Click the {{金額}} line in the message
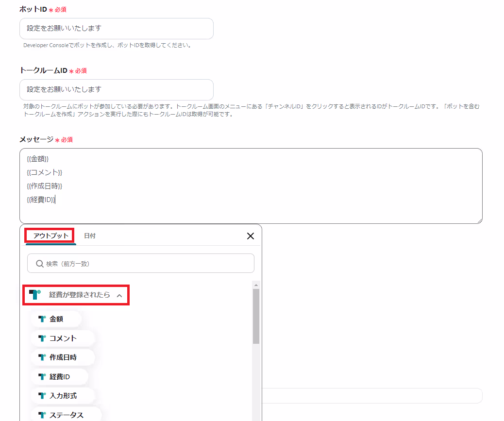Image resolution: width=504 pixels, height=421 pixels. click(x=37, y=159)
